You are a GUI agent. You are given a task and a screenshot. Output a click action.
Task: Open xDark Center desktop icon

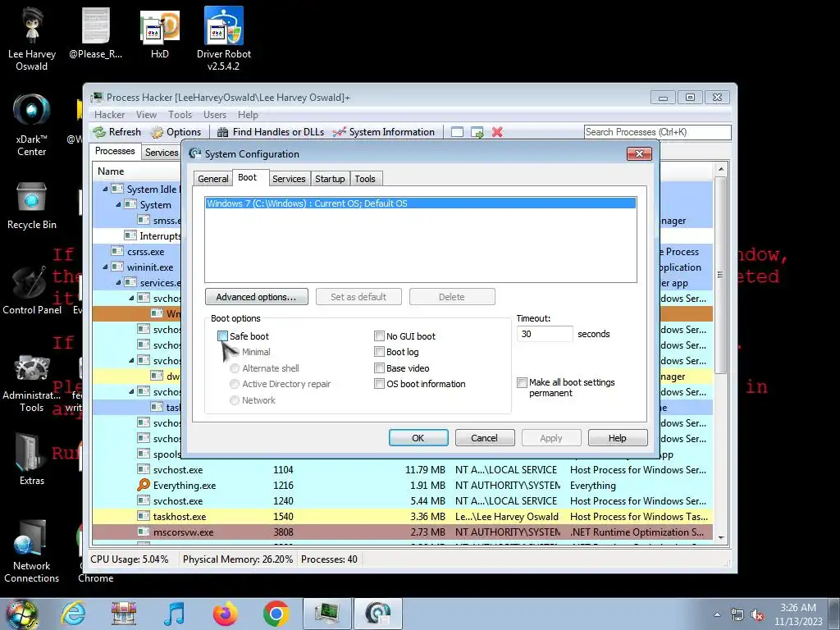coord(32,125)
